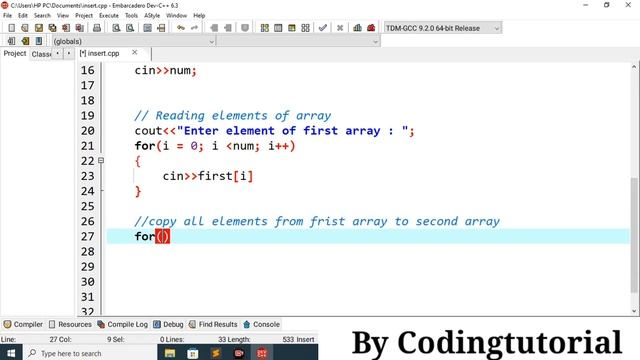
Task: Open the Edit menu
Action: click(x=23, y=16)
